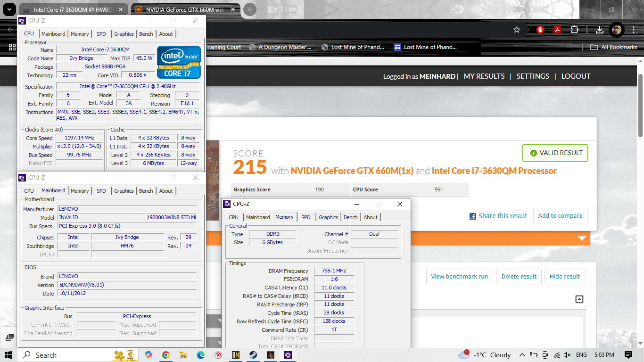The image size is (644, 362).
Task: Open the red hand ad-blocker extension
Action: coord(540,30)
